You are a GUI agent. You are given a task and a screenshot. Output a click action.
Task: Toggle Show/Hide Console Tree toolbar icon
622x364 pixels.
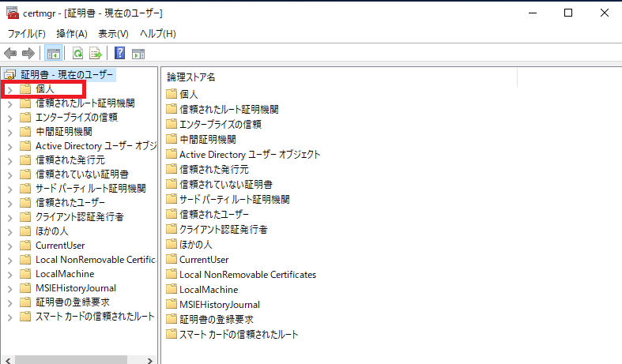[53, 53]
